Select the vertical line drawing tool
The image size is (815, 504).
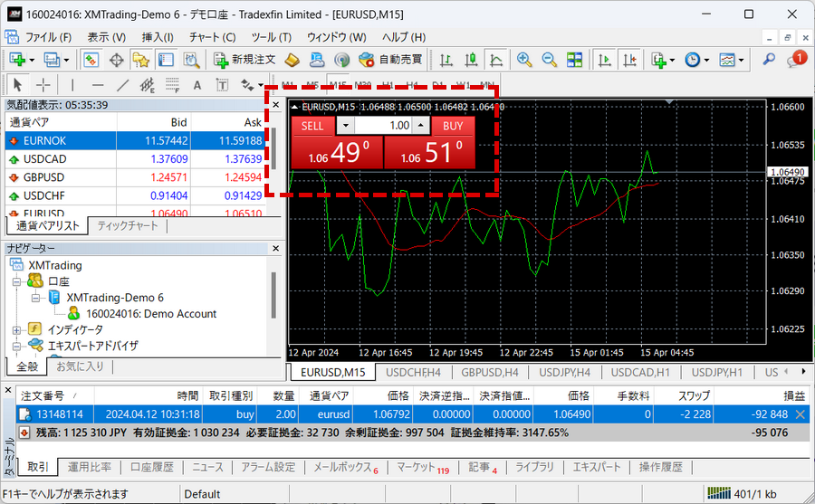[72, 85]
